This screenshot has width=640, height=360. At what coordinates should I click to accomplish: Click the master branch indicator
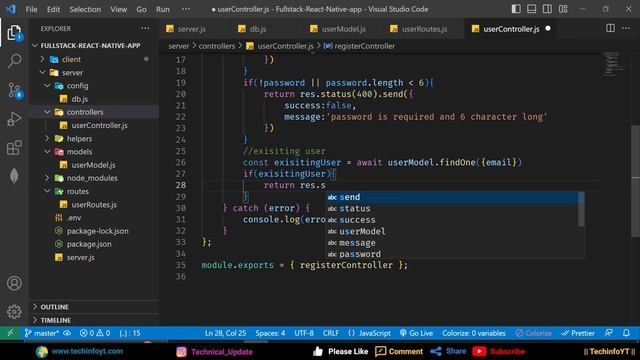42,333
